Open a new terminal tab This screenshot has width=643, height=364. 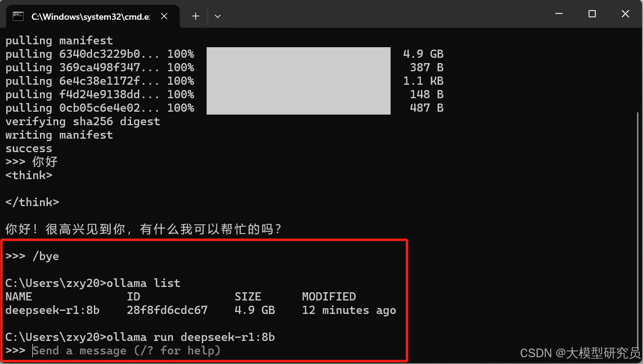196,16
